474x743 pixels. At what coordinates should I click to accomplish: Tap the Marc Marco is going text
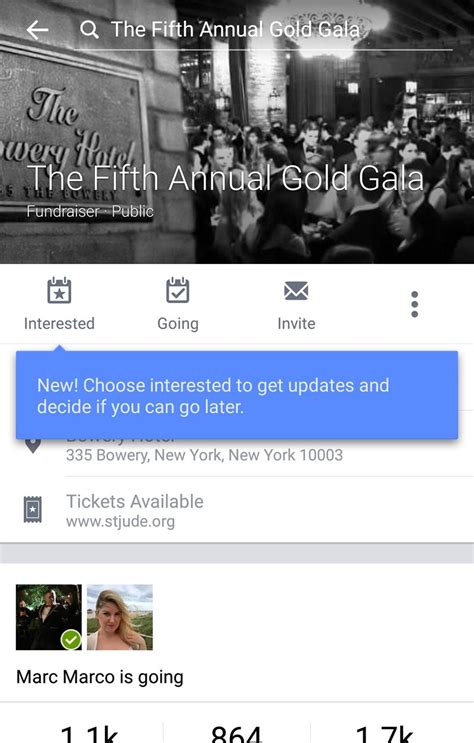(100, 678)
